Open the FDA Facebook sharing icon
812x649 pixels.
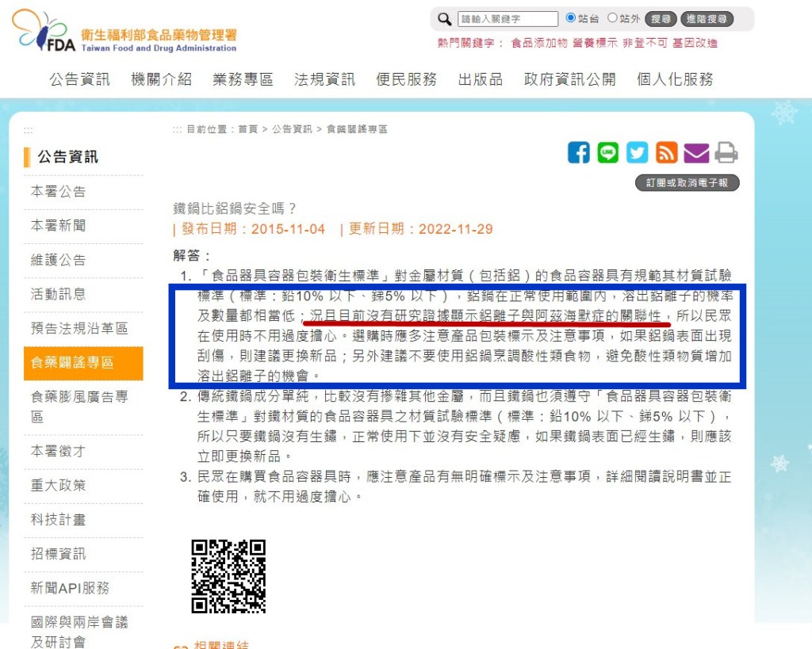click(580, 153)
